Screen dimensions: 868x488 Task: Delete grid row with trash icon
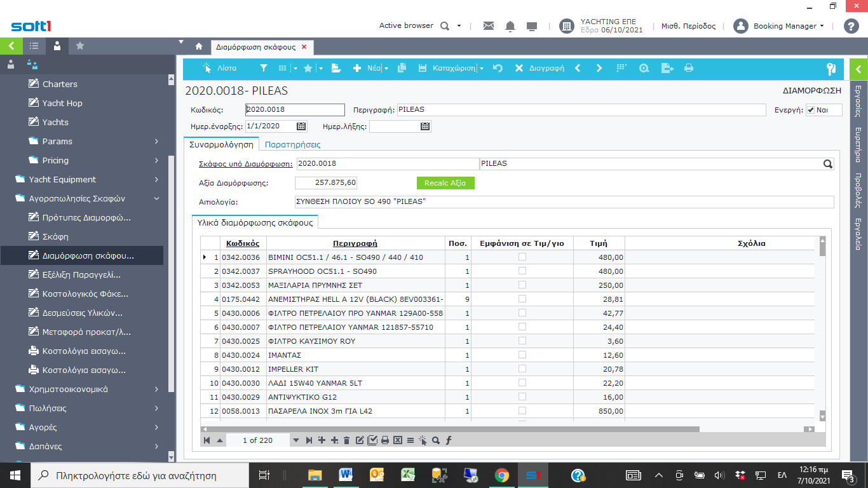tap(346, 440)
